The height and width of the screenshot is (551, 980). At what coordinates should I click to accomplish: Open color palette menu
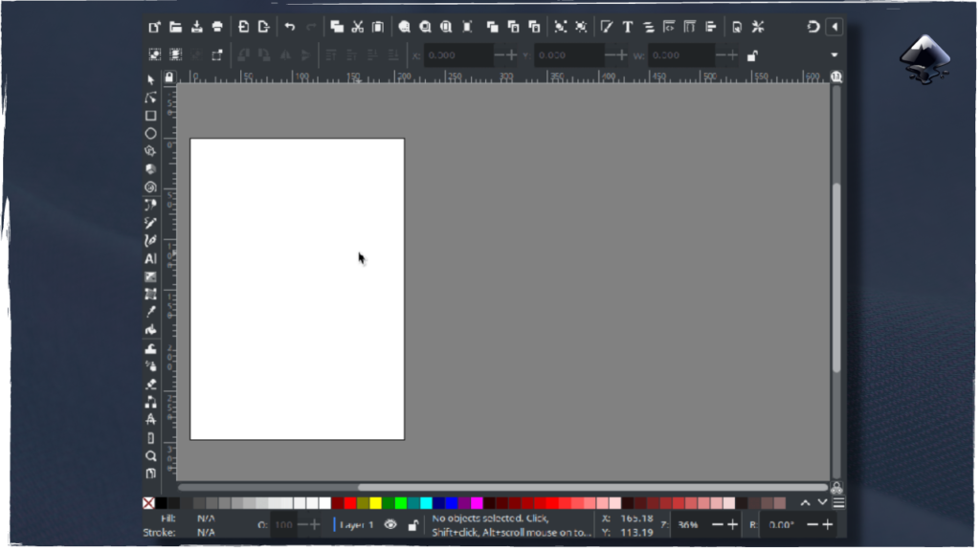[839, 503]
